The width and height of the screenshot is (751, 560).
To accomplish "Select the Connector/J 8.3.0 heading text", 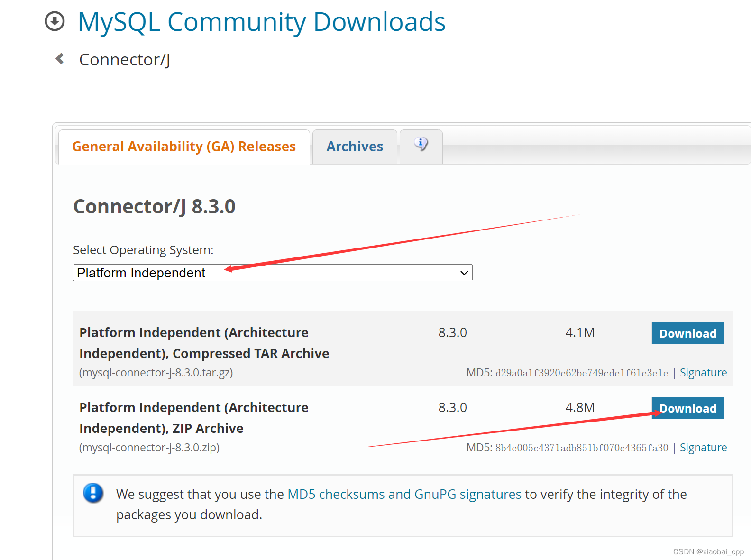I will coord(154,207).
